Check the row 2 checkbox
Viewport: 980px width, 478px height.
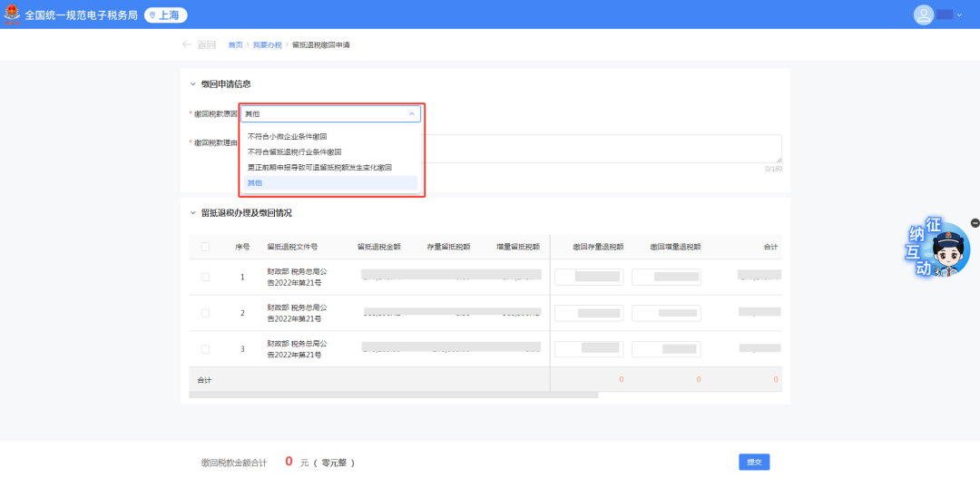pos(205,313)
